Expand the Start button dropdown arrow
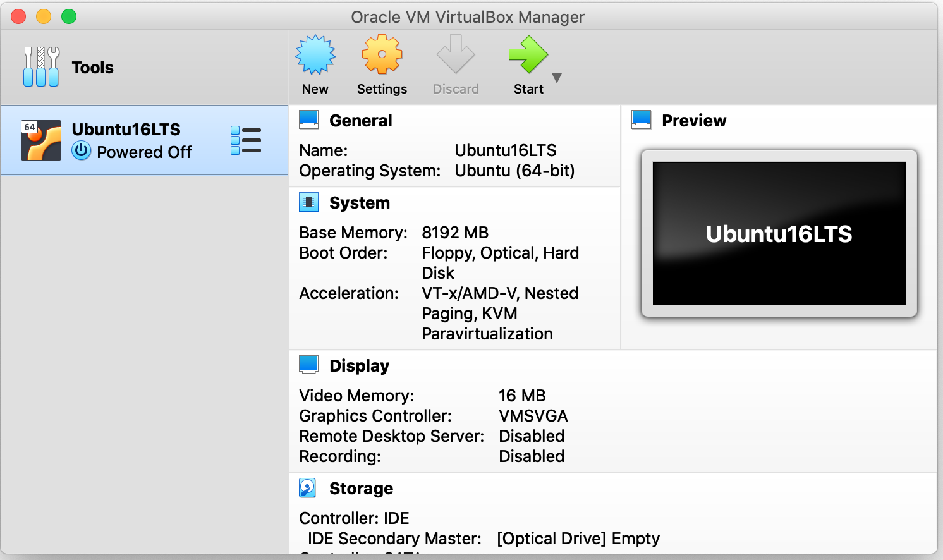The image size is (943, 560). (557, 78)
